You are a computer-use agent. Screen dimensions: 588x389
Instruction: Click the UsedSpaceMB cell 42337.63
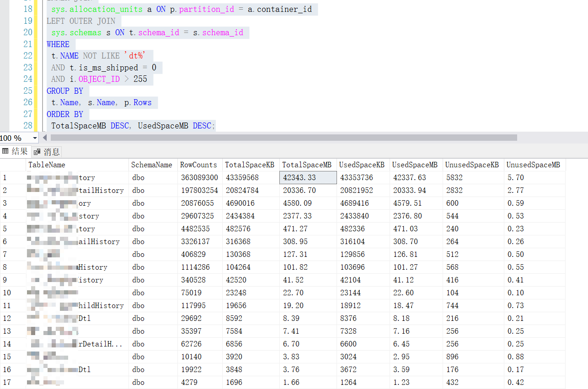click(x=417, y=178)
